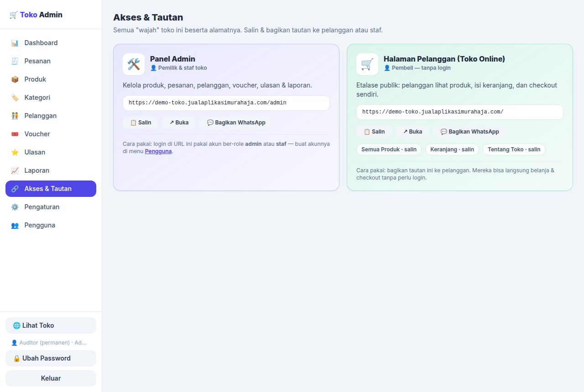The width and height of the screenshot is (584, 392).
Task: Navigate to the Voucher page
Action: (51, 134)
